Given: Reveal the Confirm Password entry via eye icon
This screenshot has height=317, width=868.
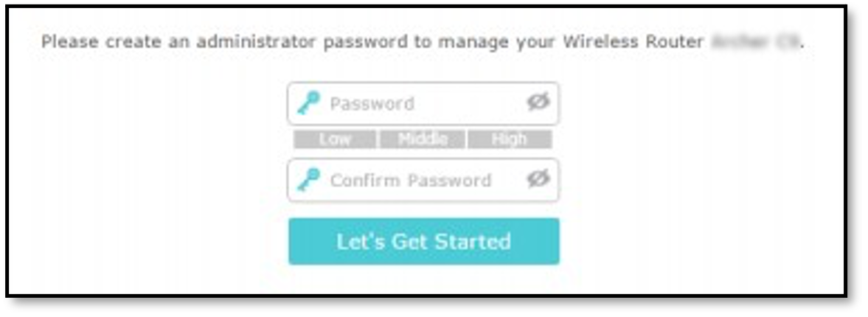Looking at the screenshot, I should click(538, 178).
